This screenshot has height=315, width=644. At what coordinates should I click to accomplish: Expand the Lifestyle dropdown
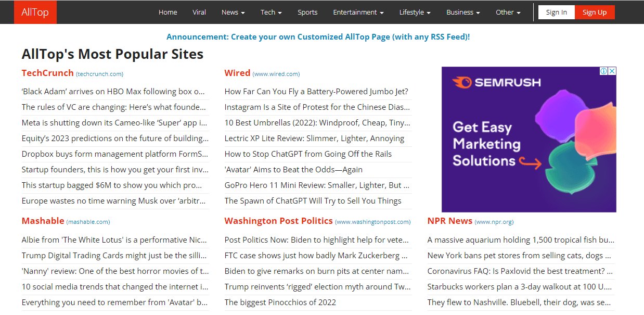click(x=415, y=12)
